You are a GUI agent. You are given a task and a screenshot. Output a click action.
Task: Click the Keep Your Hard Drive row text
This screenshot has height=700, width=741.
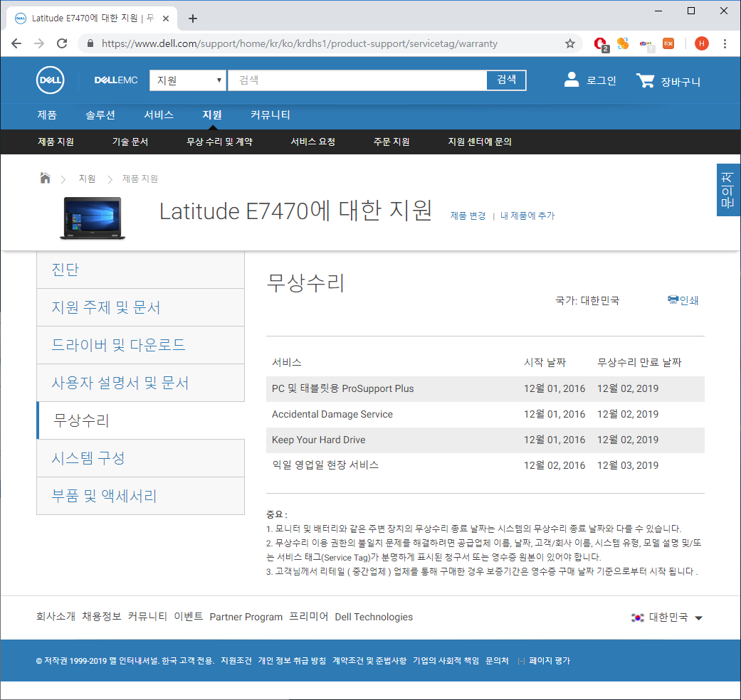click(318, 440)
